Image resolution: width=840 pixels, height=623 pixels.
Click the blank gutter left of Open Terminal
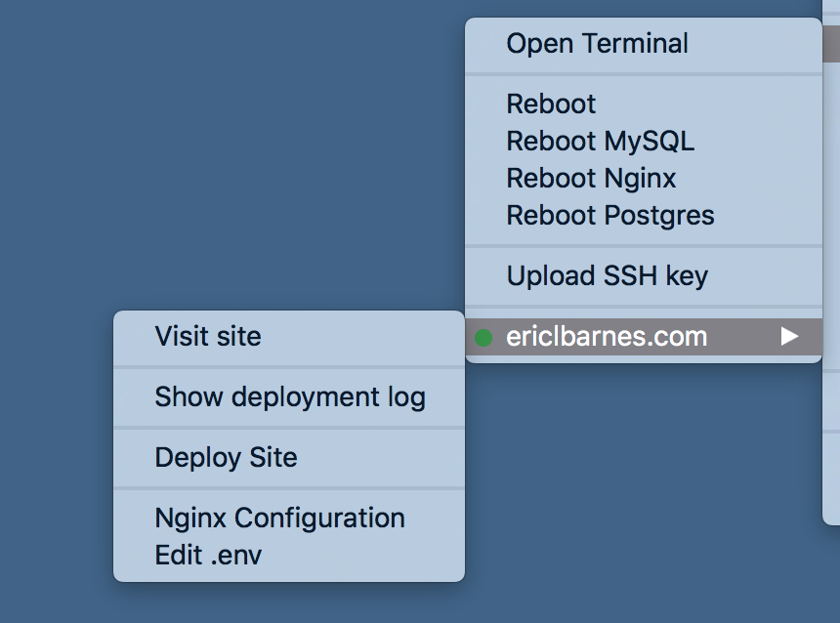pyautogui.click(x=485, y=43)
